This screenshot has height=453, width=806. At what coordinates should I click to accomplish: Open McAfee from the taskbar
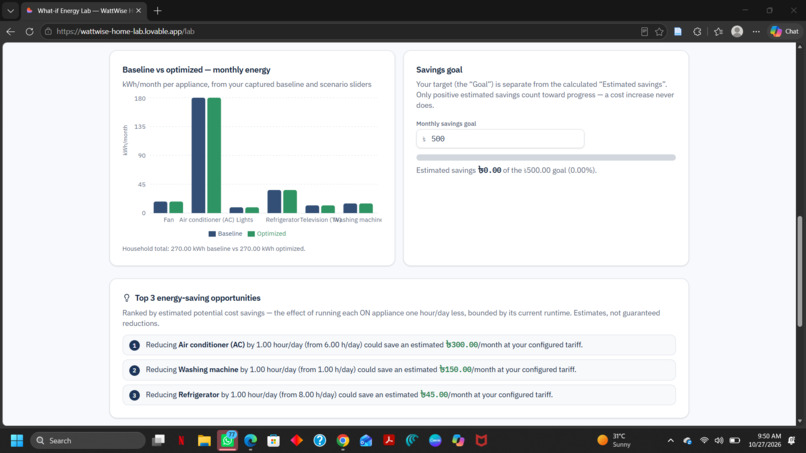(481, 441)
